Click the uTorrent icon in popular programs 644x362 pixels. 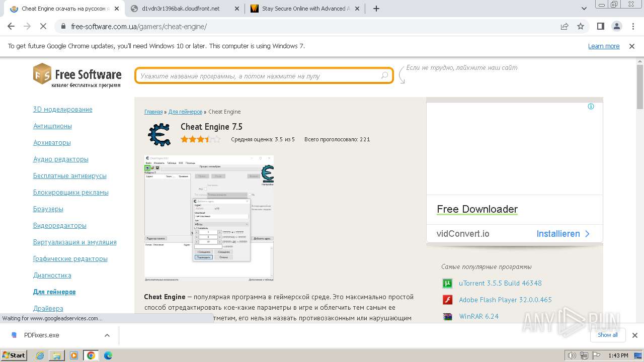447,283
